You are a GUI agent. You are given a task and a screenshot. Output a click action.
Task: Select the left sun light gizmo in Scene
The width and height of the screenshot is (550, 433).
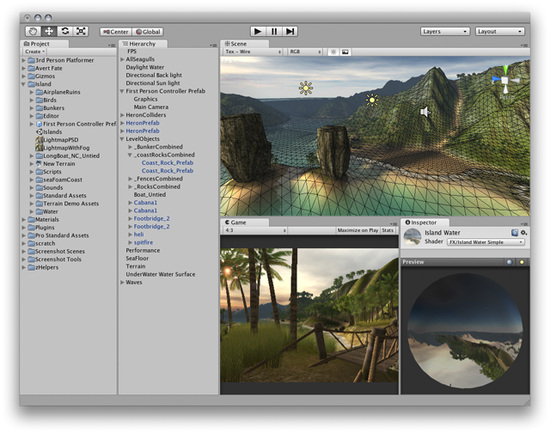(306, 88)
